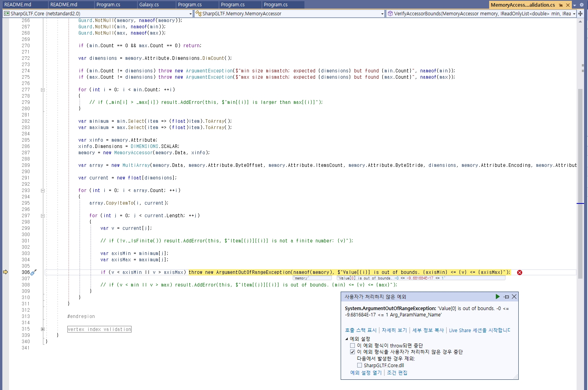Screen dimensions: 588x390
Task: Close the unhandled exception popup
Action: point(514,296)
